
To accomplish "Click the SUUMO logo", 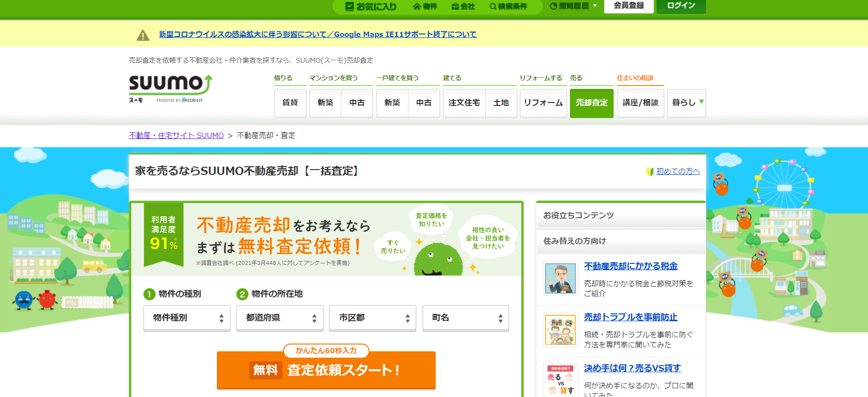I will pyautogui.click(x=170, y=88).
